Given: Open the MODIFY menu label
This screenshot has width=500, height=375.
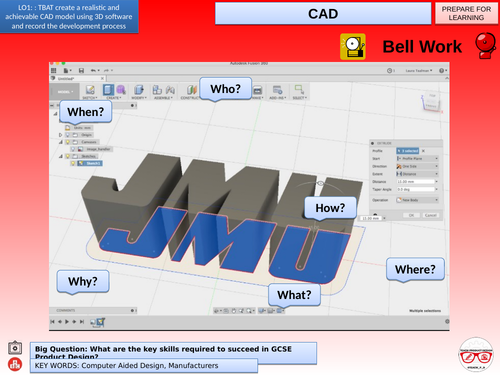Looking at the screenshot, I should coord(139,98).
